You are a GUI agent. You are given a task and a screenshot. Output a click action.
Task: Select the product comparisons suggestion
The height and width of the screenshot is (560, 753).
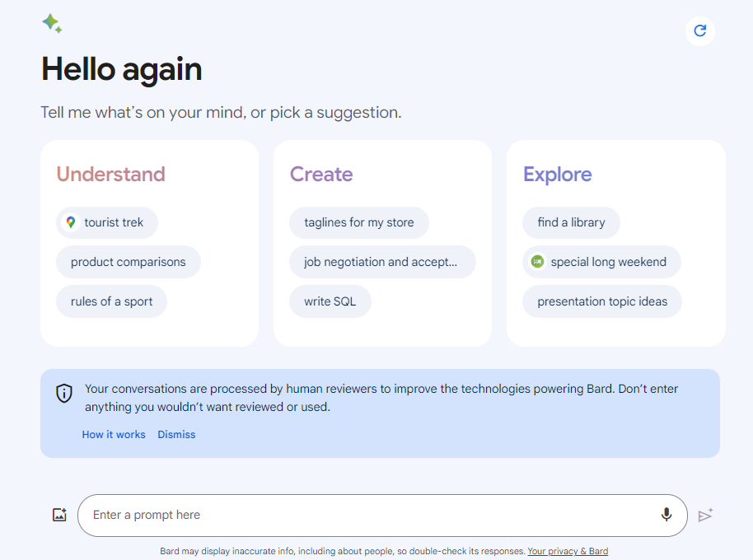click(x=129, y=262)
